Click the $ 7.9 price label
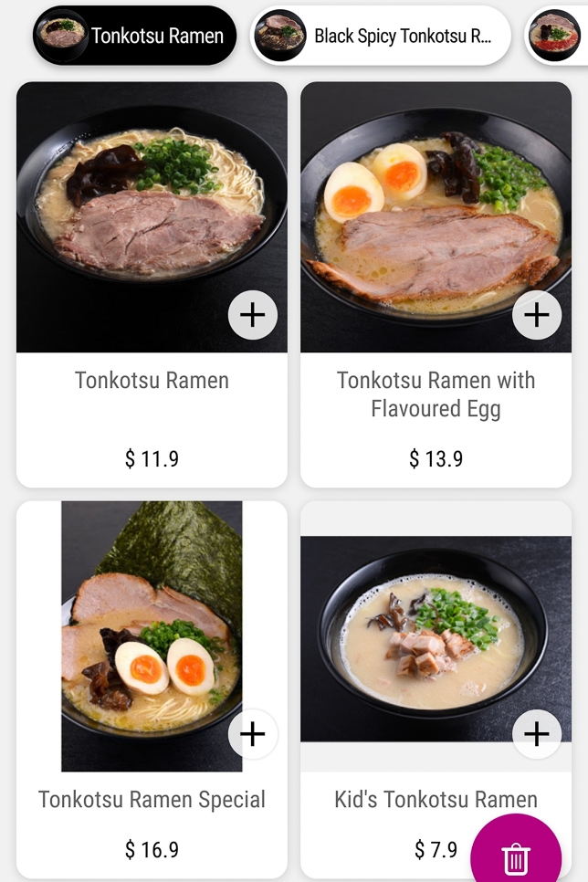The height and width of the screenshot is (882, 588). point(436,850)
